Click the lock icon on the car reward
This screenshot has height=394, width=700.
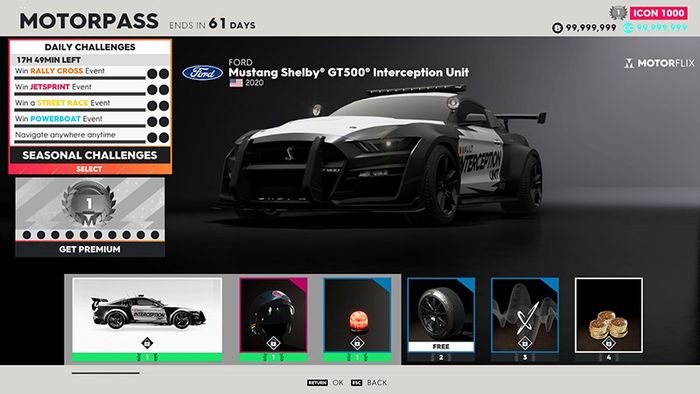pos(147,343)
